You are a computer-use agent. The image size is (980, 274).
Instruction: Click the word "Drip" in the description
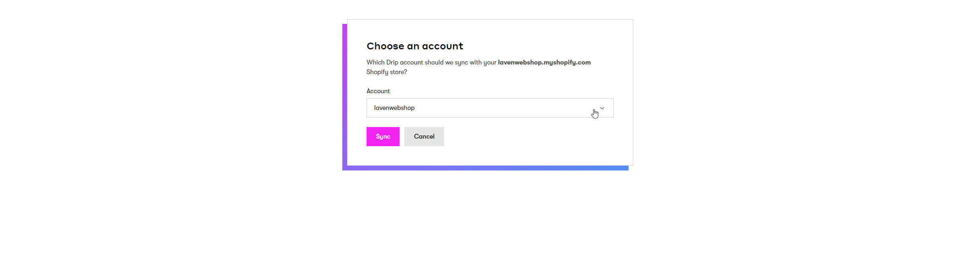coord(392,63)
